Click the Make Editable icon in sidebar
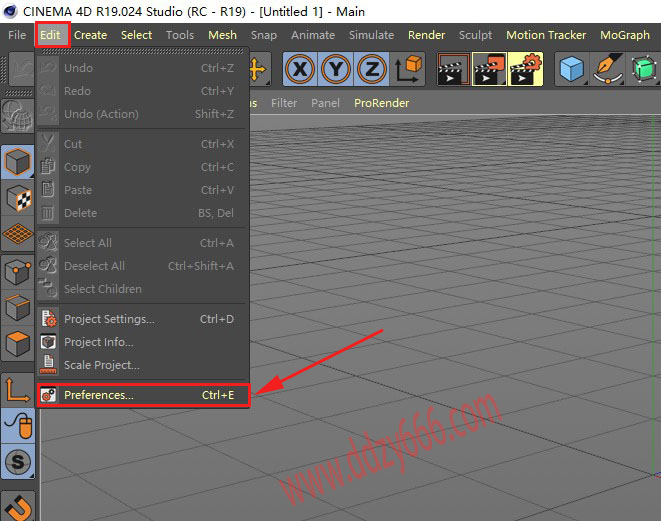Screen dimensions: 661x521 click(x=17, y=116)
